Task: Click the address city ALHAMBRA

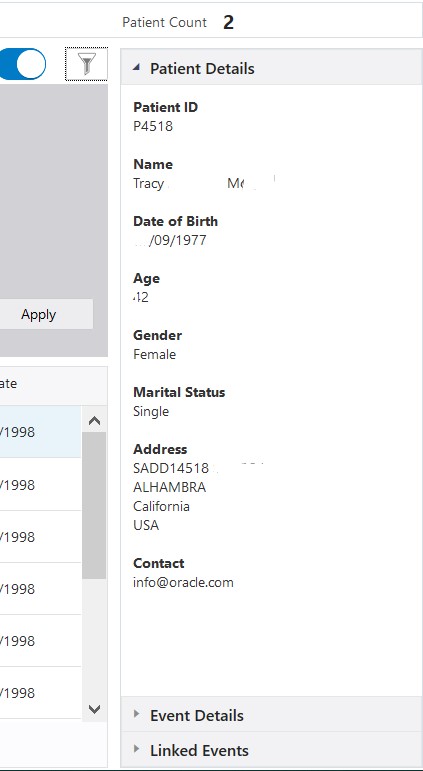Action: [169, 487]
